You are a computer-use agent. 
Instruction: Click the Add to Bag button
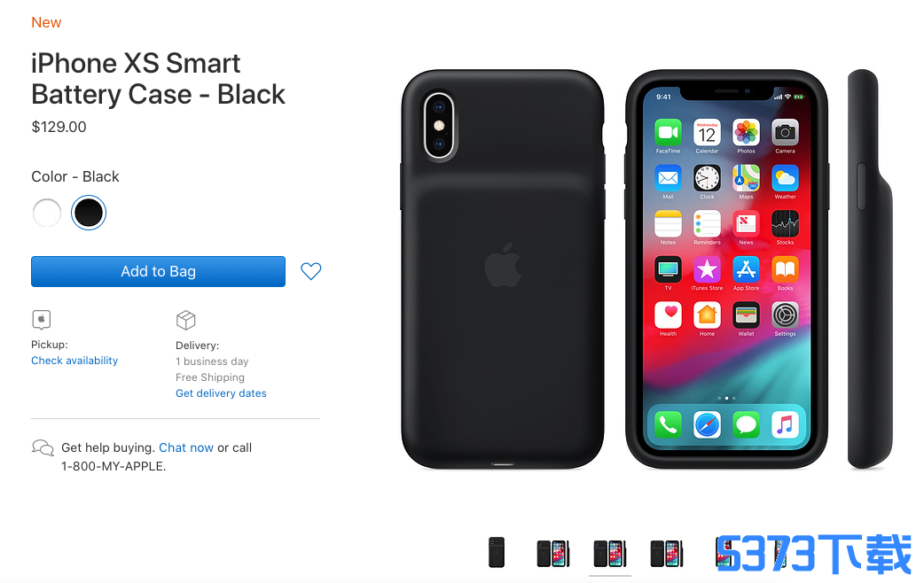pyautogui.click(x=158, y=271)
